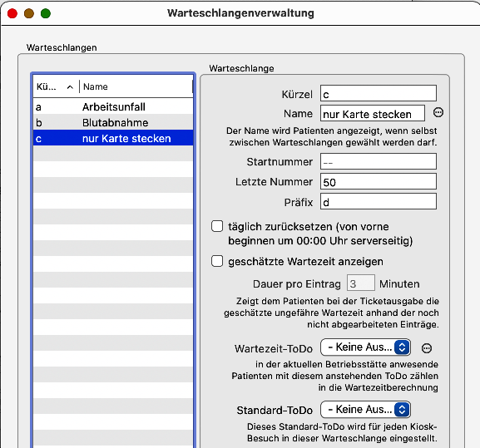
Task: Select the Arbeitsunfall queue row
Action: pos(113,106)
